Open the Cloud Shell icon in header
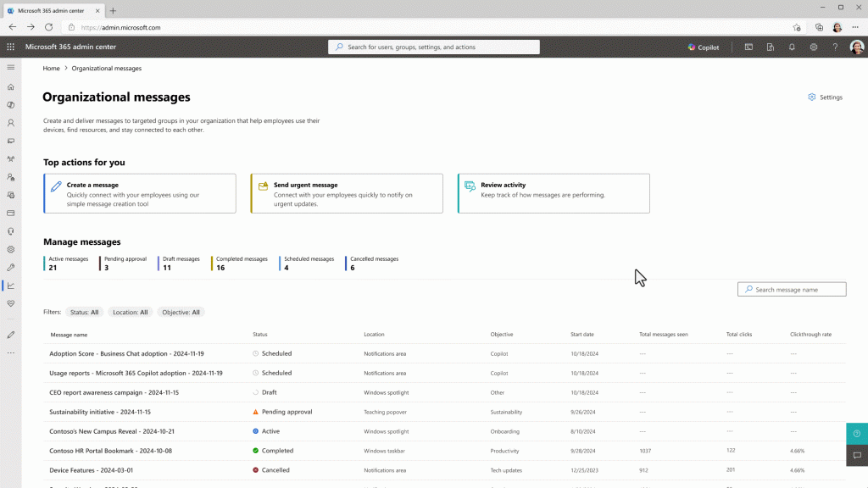Image resolution: width=868 pixels, height=488 pixels. pyautogui.click(x=748, y=47)
